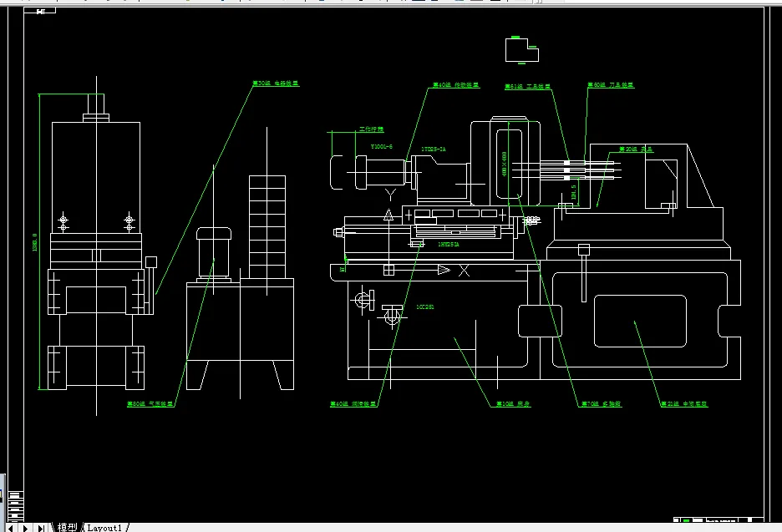782x532 pixels.
Task: Select the 第60组 刀具装置 callout label
Action: [x=611, y=84]
